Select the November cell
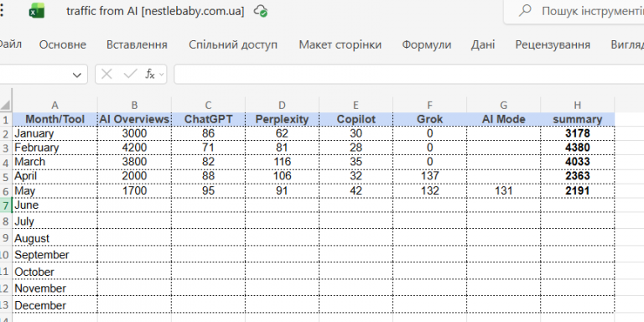The width and height of the screenshot is (644, 322). coord(55,288)
